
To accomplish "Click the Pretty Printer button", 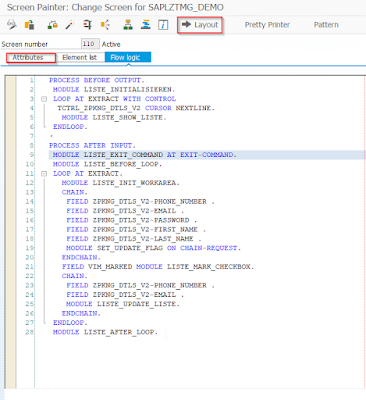I will click(267, 25).
